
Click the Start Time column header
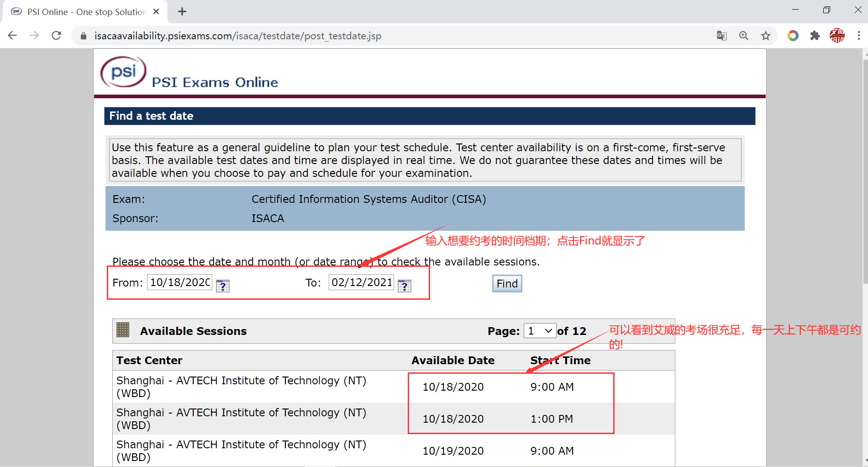click(560, 361)
